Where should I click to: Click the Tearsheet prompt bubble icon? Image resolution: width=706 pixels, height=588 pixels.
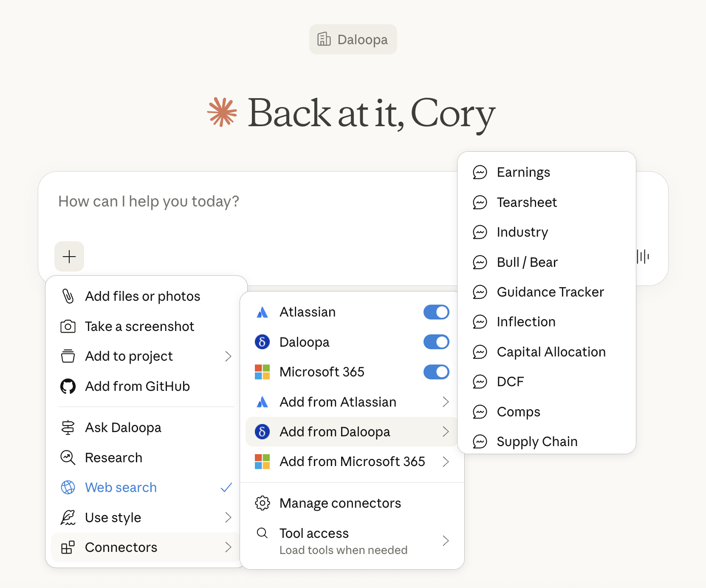pyautogui.click(x=480, y=202)
